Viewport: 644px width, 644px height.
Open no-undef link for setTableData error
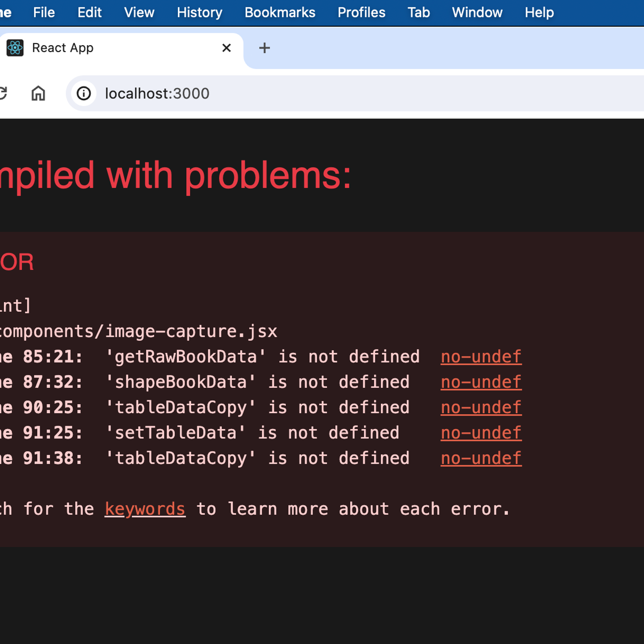coord(481,432)
